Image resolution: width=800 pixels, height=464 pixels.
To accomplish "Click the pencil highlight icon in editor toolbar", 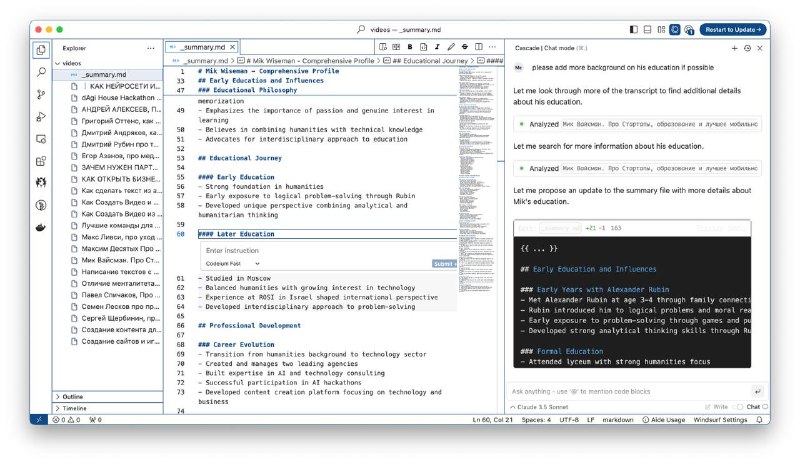I will (x=451, y=47).
